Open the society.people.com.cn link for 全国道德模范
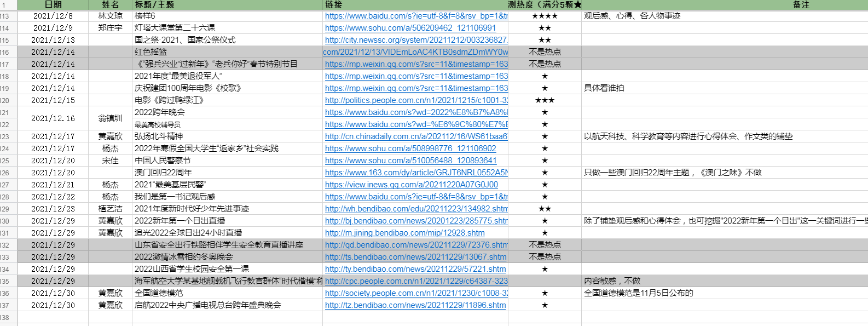The image size is (868, 326). click(x=416, y=293)
